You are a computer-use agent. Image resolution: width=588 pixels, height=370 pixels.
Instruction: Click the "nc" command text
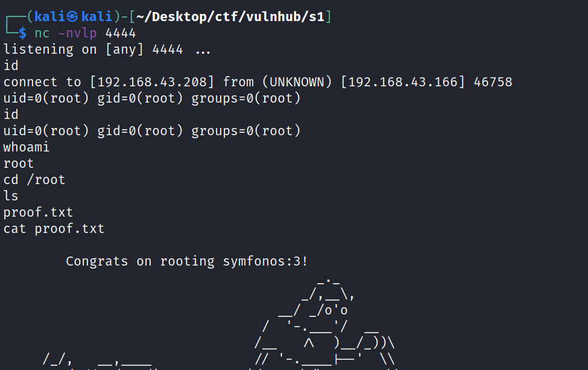42,33
